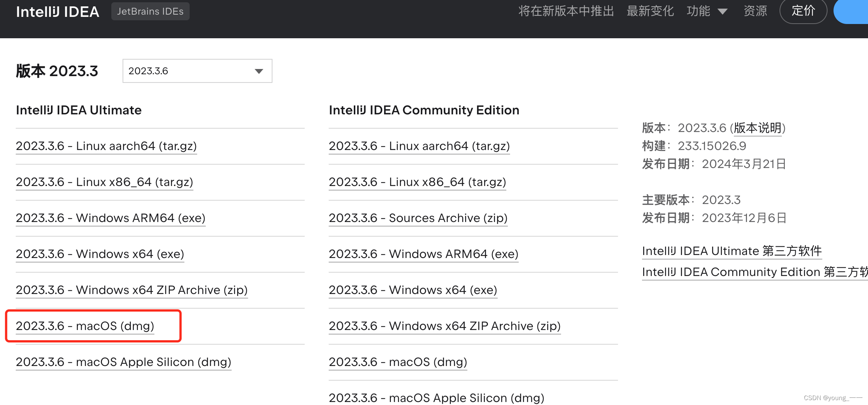Download Community Sources Archive (zip)
The height and width of the screenshot is (405, 868).
[x=418, y=218]
